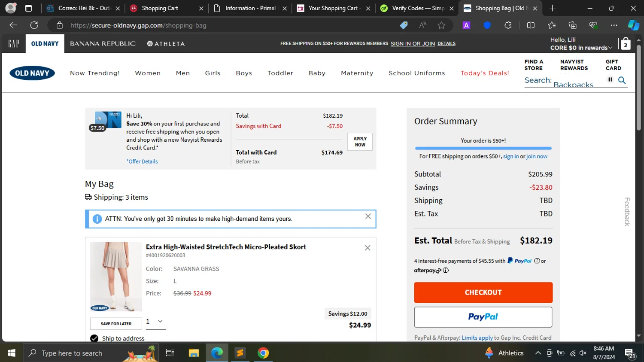This screenshot has height=362, width=644.
Task: Add page to favorites star icon
Action: point(441,25)
